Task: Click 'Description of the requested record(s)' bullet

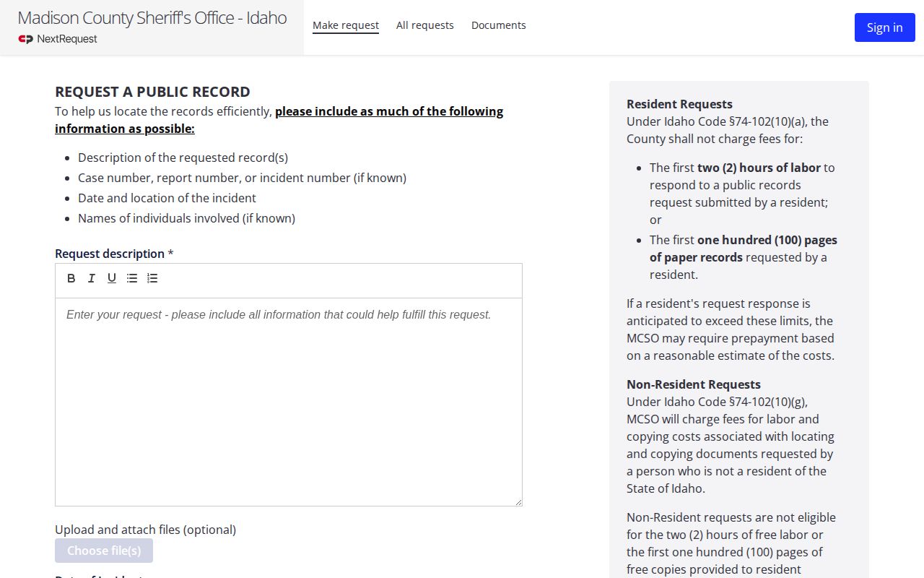Action: (x=183, y=158)
